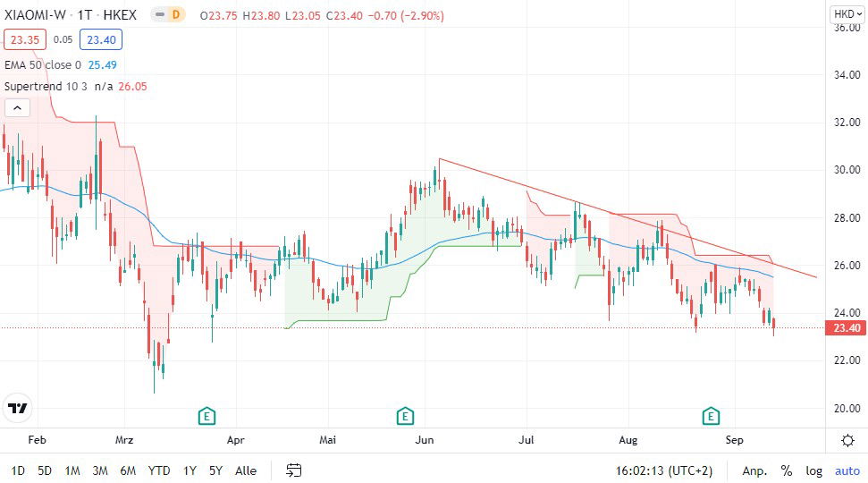Click the orange D badge beside HKEX
868x483 pixels.
(175, 15)
